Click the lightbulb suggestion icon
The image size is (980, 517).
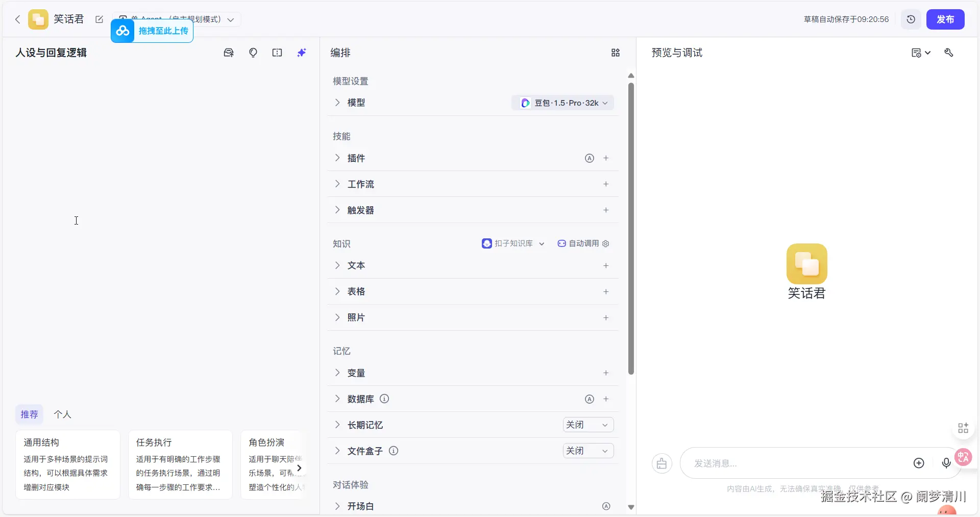(x=253, y=53)
